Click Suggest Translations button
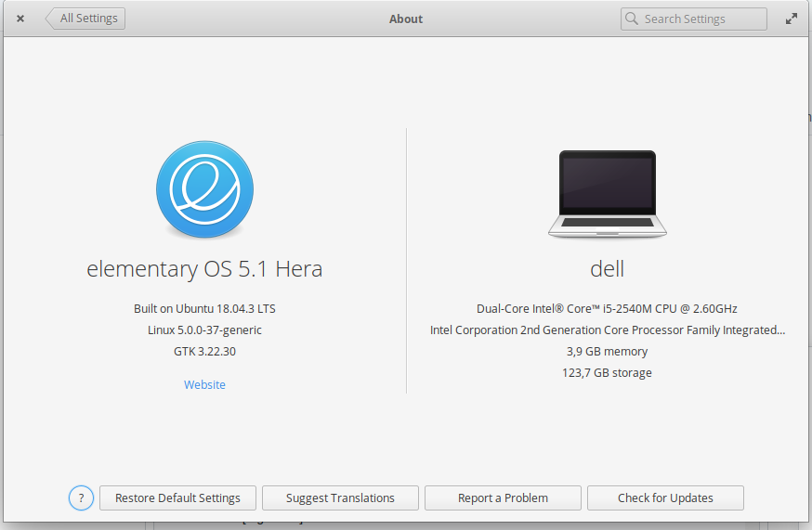812x530 pixels. pos(340,498)
